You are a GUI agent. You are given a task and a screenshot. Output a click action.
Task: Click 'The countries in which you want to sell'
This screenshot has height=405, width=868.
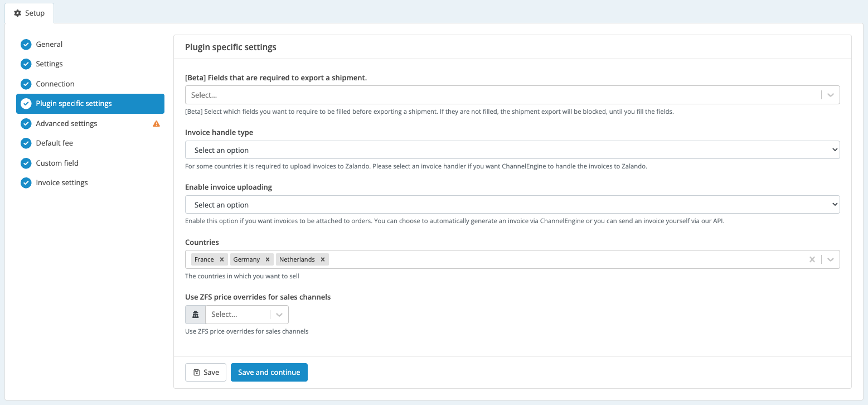[x=243, y=276]
